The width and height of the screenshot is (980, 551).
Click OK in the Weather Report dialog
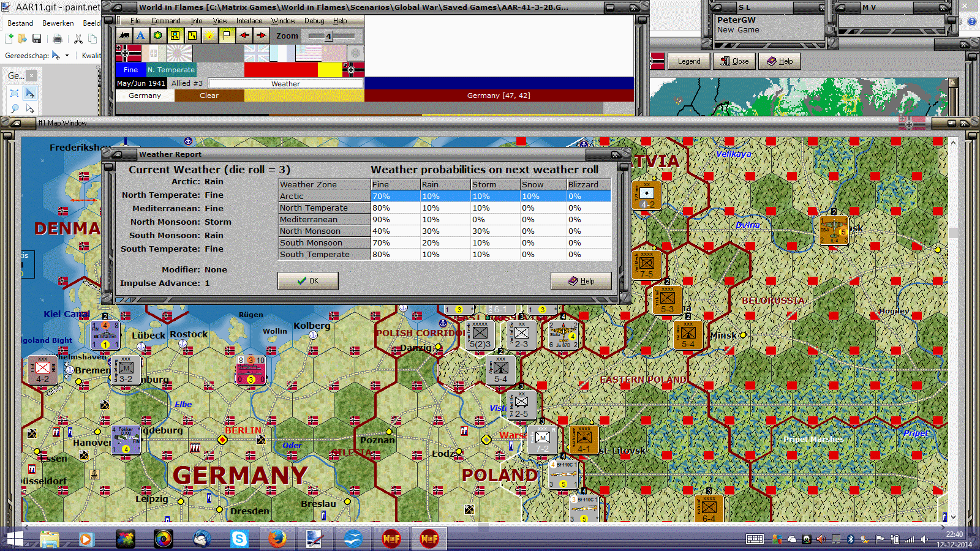pyautogui.click(x=307, y=281)
